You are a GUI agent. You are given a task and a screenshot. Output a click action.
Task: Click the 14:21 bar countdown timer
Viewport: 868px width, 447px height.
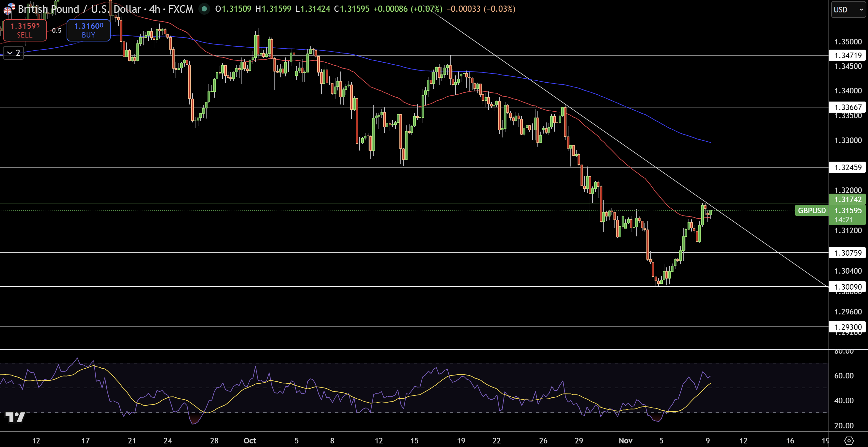844,220
